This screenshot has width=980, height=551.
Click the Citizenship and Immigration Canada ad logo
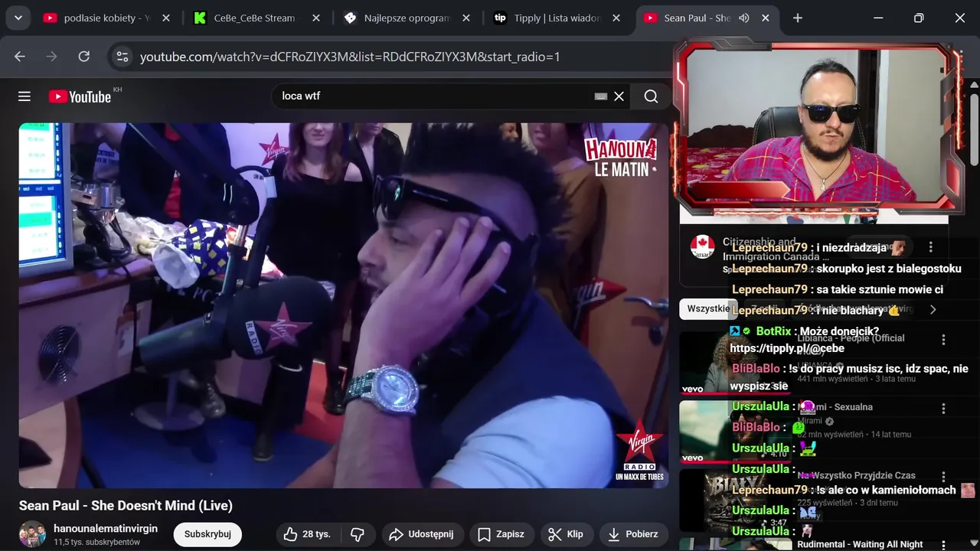click(x=702, y=247)
